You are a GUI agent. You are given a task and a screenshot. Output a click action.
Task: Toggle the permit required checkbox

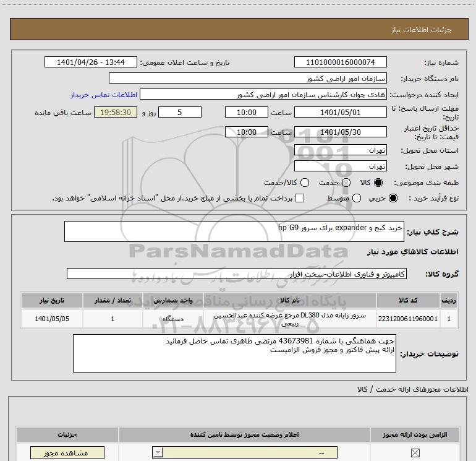pos(415,453)
